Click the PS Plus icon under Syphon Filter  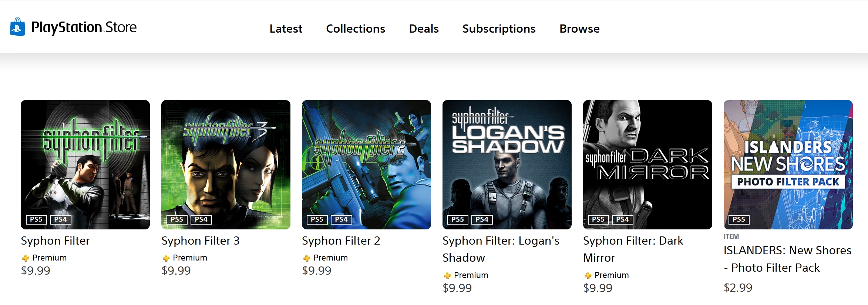[x=26, y=258]
